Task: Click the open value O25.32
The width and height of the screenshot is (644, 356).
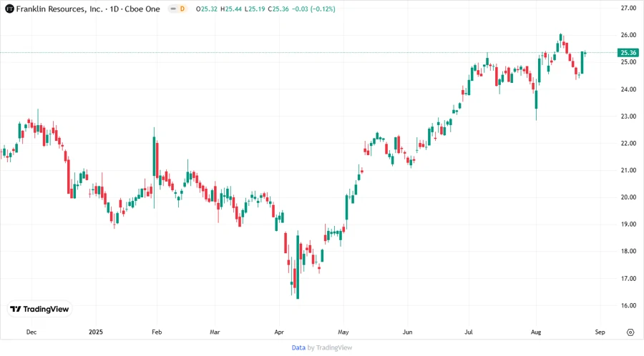Action: point(207,9)
